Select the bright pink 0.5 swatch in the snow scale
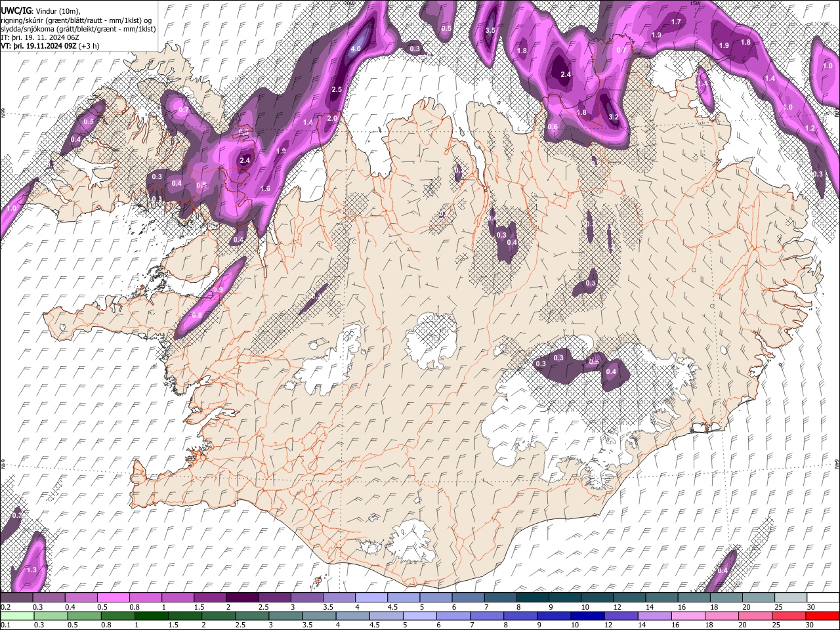The width and height of the screenshot is (840, 630). point(113,598)
